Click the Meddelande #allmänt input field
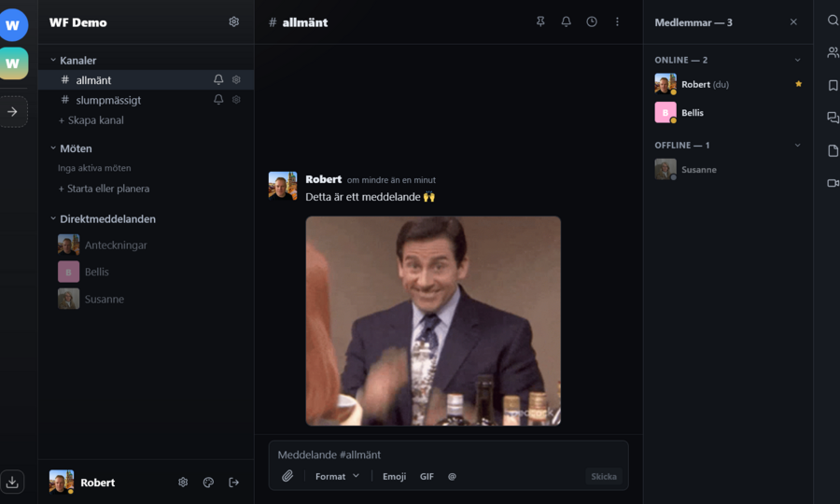 point(448,455)
